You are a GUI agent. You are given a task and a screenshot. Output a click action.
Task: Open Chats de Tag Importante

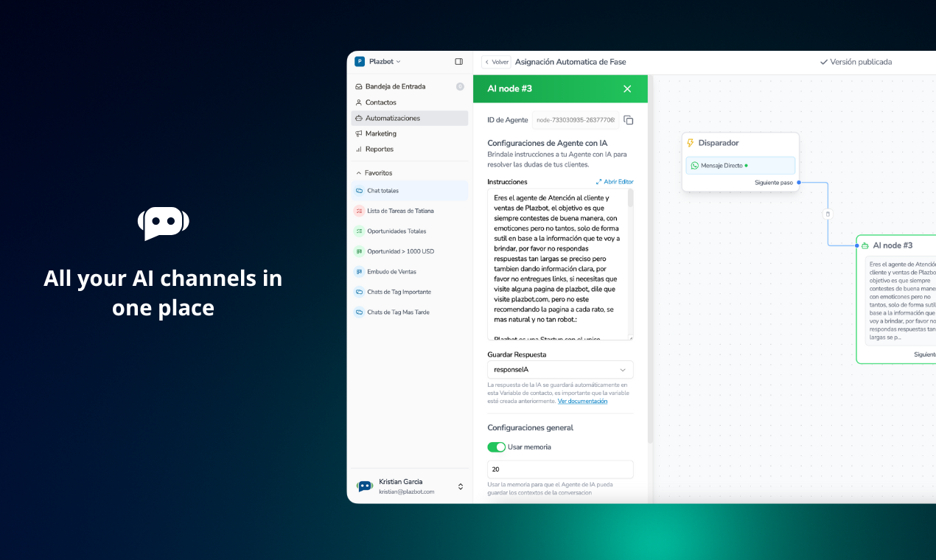click(x=409, y=292)
